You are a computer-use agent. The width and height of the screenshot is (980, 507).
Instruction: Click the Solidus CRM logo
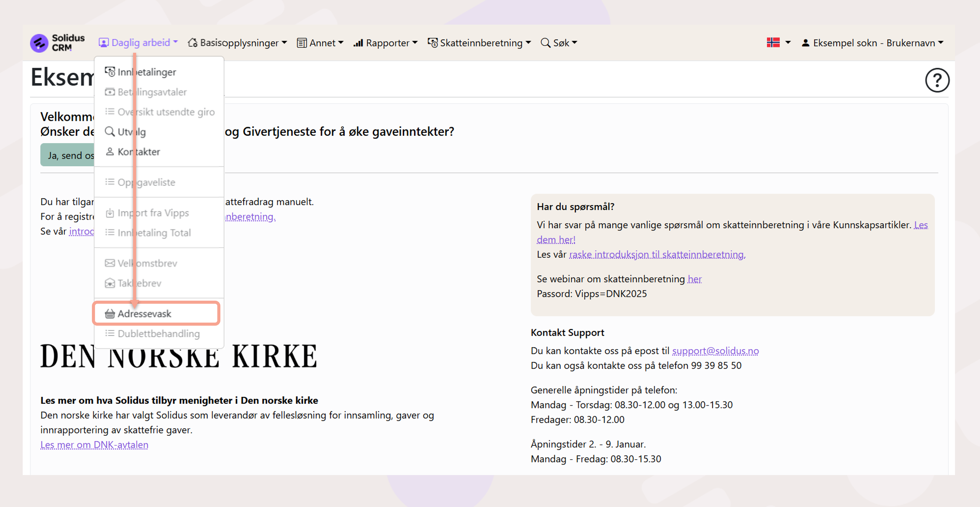click(x=57, y=43)
